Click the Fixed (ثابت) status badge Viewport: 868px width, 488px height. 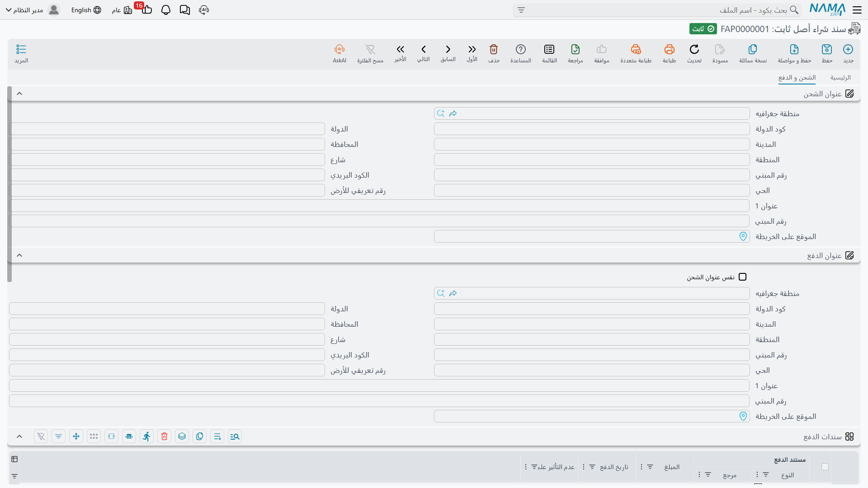click(x=703, y=29)
